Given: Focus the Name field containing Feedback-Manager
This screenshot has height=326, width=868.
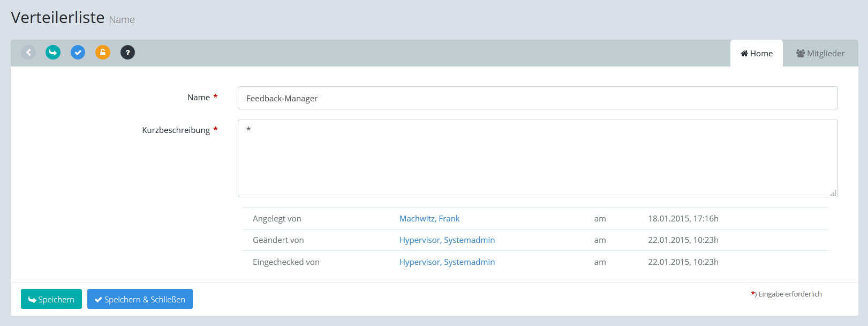Looking at the screenshot, I should coord(537,98).
